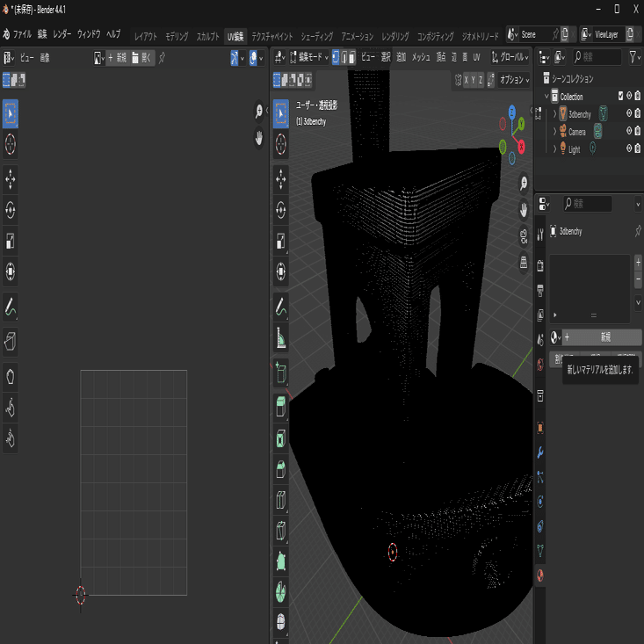Select the Grab tool in UV editor
Image resolution: width=644 pixels, height=644 pixels.
coord(11,376)
